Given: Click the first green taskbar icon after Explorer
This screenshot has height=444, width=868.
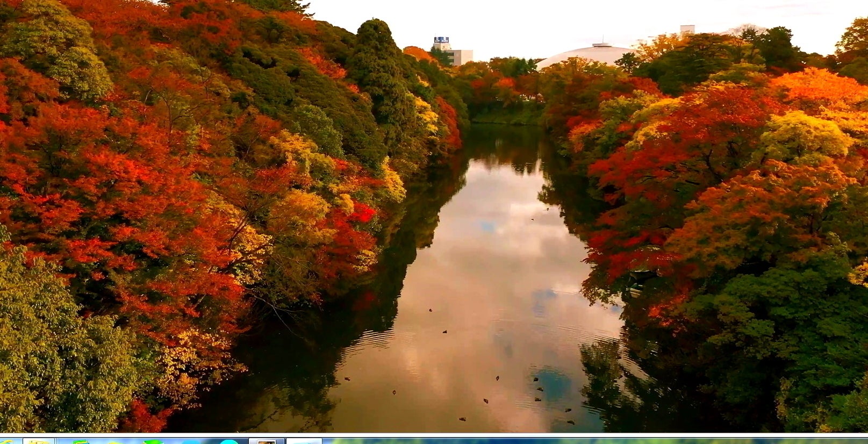Looking at the screenshot, I should click(81, 442).
